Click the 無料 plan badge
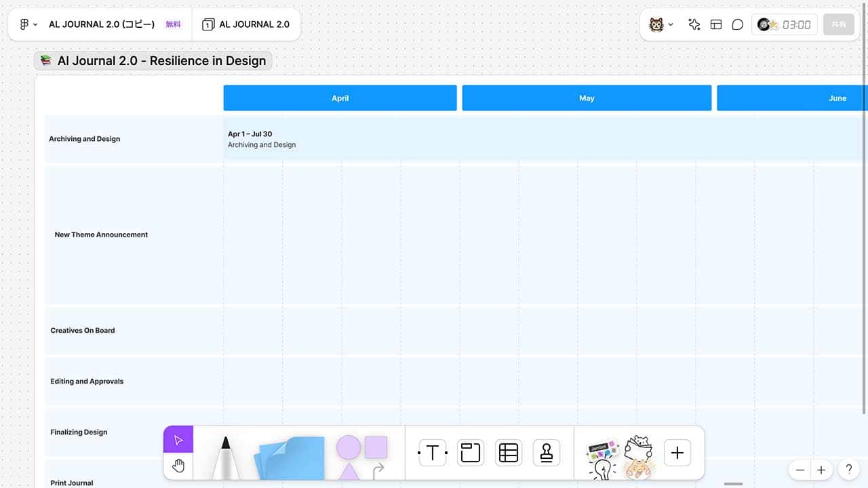This screenshot has height=488, width=868. (174, 24)
